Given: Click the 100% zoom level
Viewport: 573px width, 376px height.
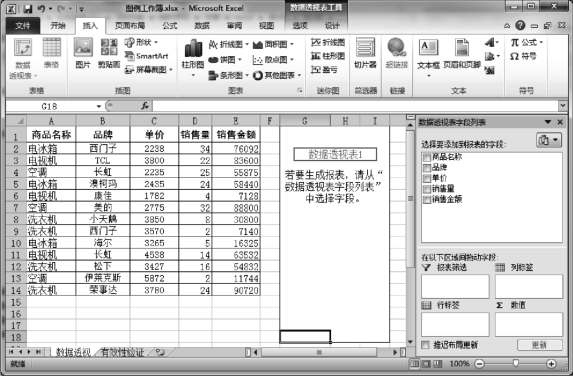Looking at the screenshot, I should pos(459,364).
